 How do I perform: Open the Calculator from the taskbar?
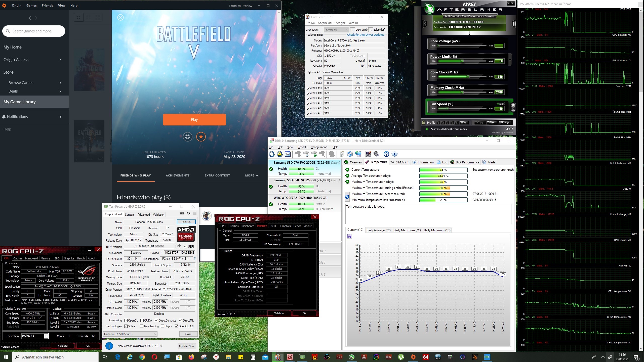pos(253,357)
